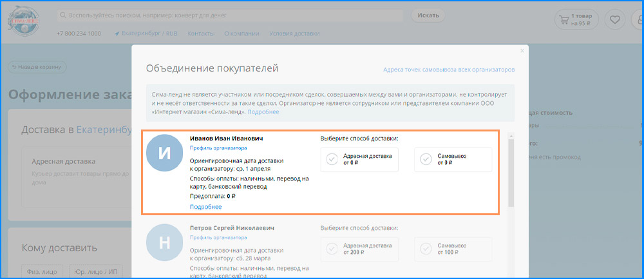This screenshot has height=279, width=644.
Task: Open pickup addresses of all organizers link
Action: [448, 70]
